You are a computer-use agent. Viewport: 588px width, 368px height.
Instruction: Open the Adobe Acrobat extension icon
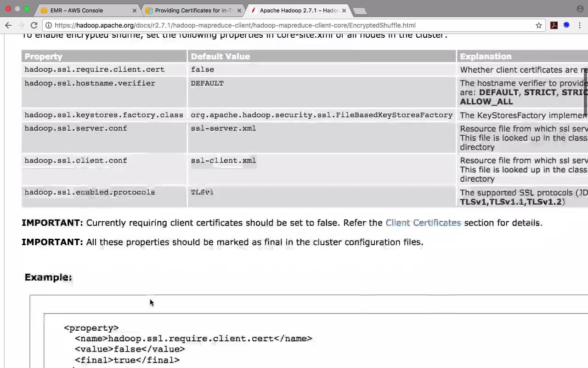[554, 25]
